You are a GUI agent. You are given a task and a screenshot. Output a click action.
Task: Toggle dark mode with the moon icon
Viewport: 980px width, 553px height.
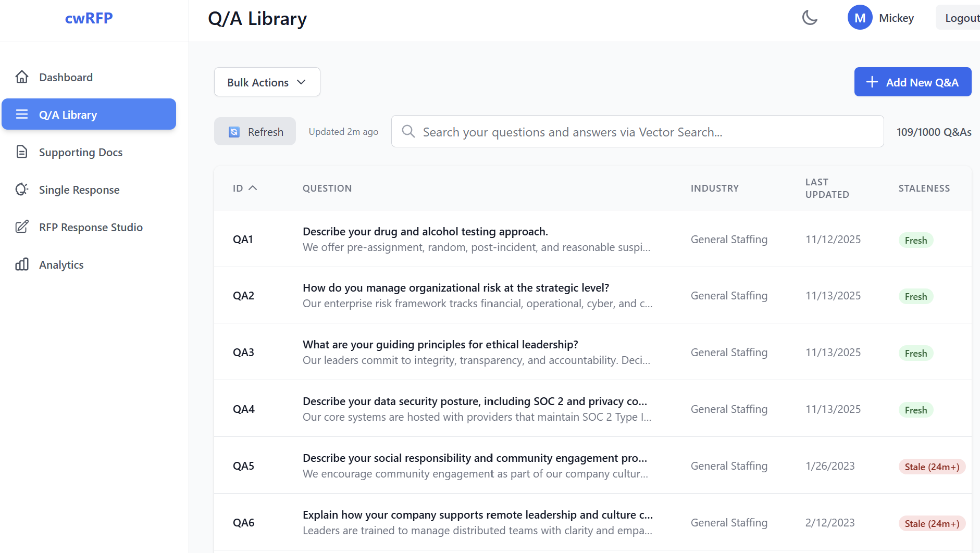click(810, 18)
